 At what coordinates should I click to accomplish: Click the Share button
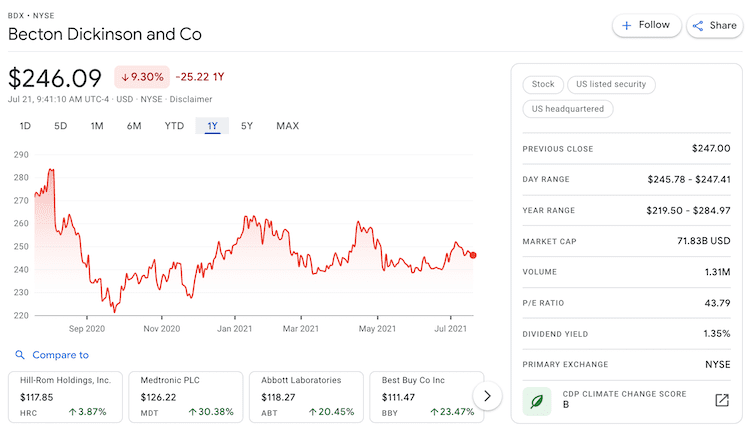click(x=715, y=25)
